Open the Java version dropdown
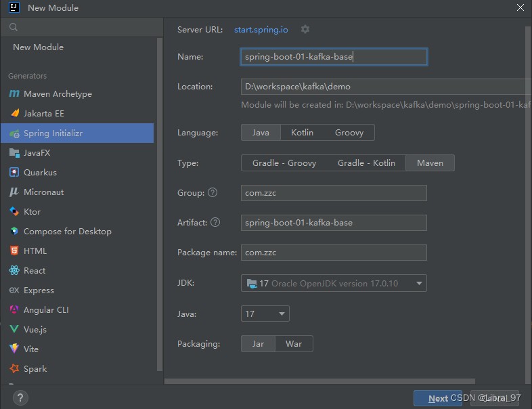532x409 pixels. point(265,314)
